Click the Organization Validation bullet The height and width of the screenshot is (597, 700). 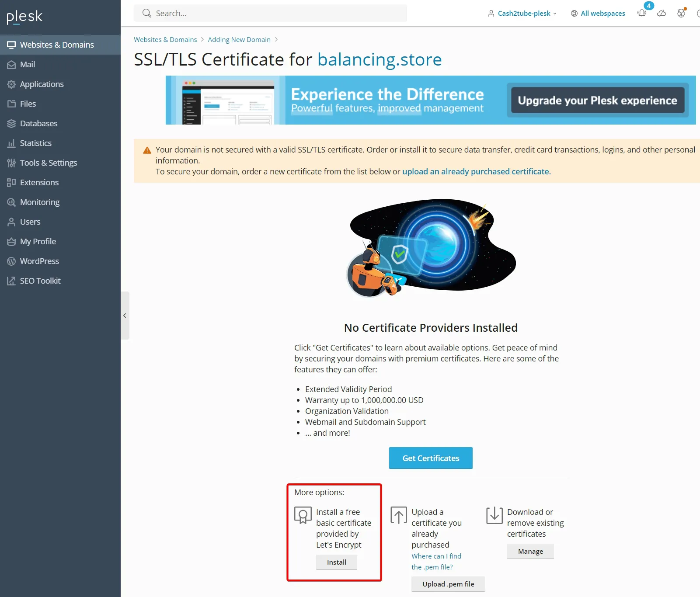click(347, 411)
